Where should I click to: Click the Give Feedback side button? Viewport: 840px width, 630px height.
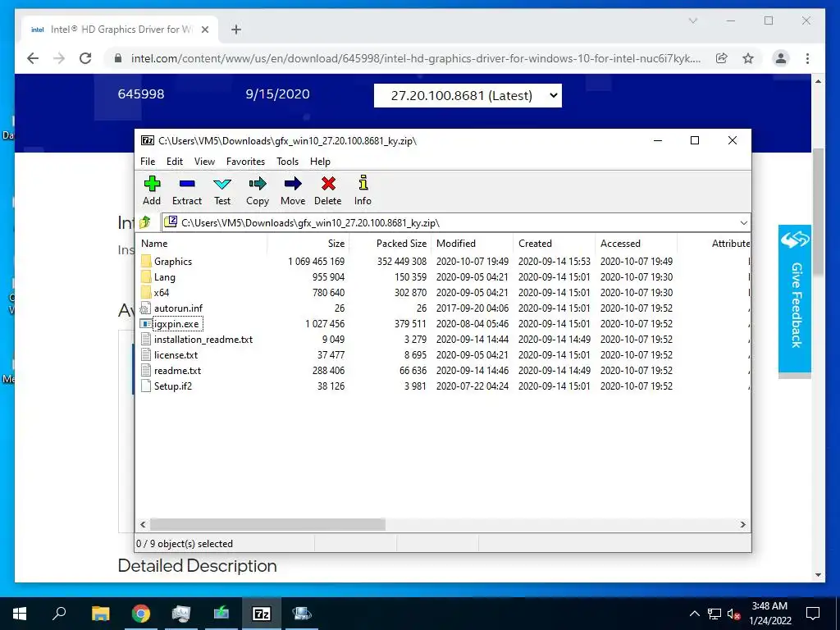(x=795, y=299)
